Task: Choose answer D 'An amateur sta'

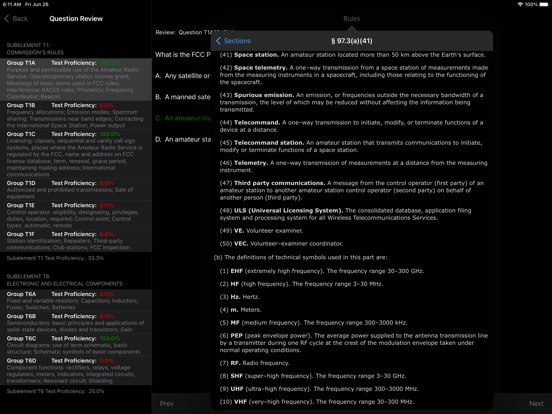Action: (183, 139)
